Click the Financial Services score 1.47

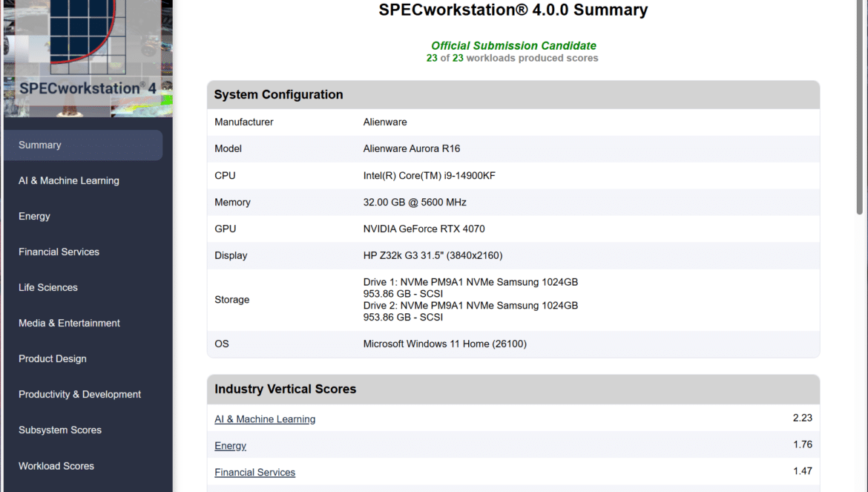point(802,471)
